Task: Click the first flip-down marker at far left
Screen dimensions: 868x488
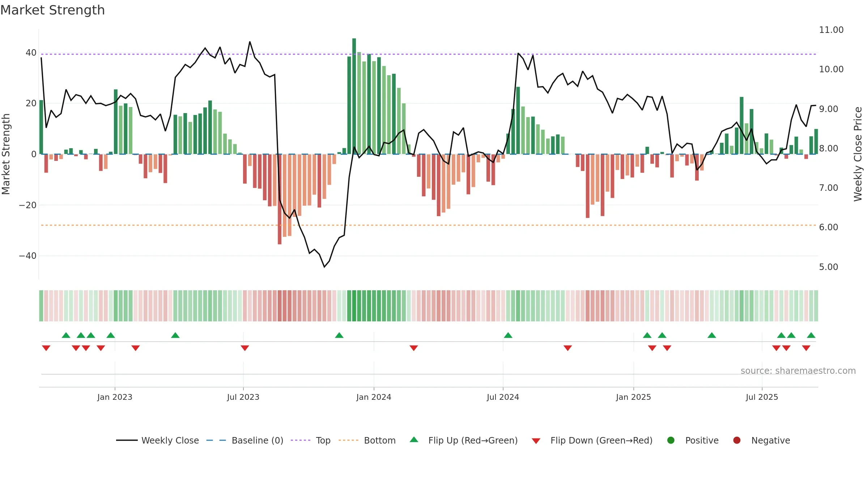Action: [46, 348]
